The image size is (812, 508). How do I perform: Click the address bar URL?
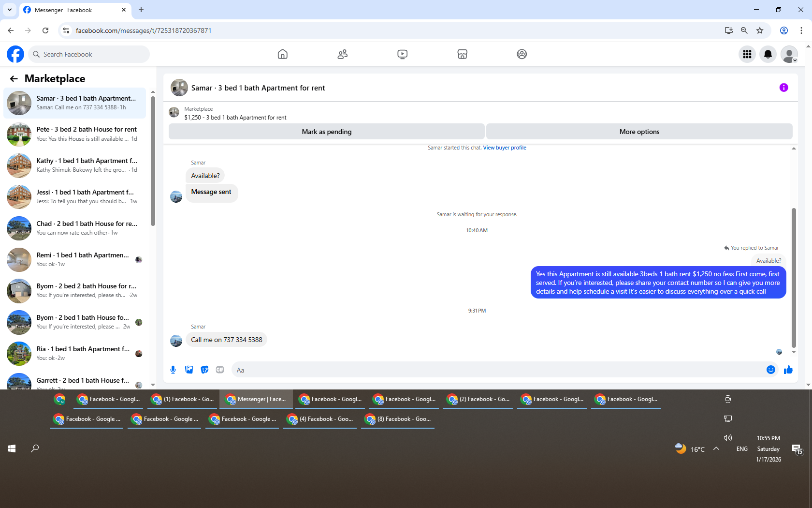coord(144,30)
